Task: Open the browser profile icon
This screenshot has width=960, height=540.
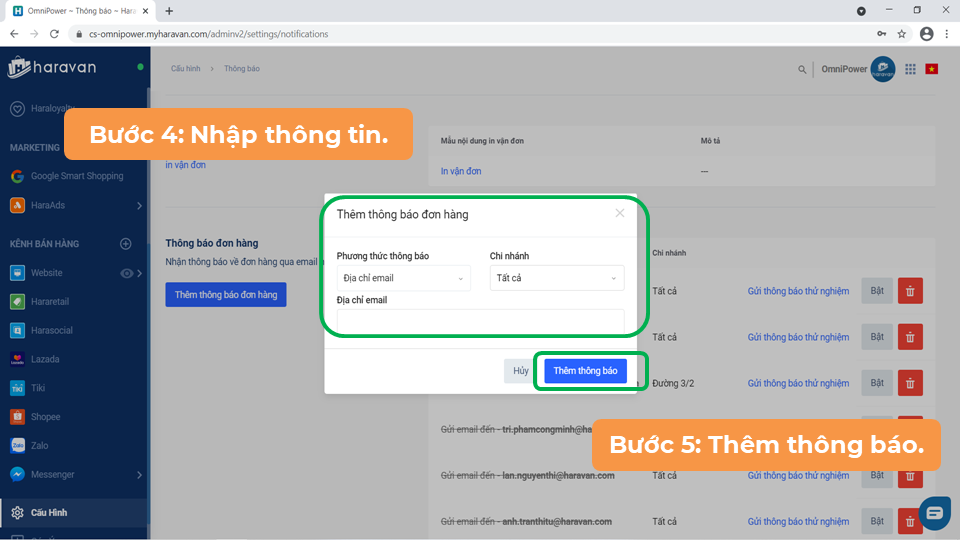Action: point(926,34)
